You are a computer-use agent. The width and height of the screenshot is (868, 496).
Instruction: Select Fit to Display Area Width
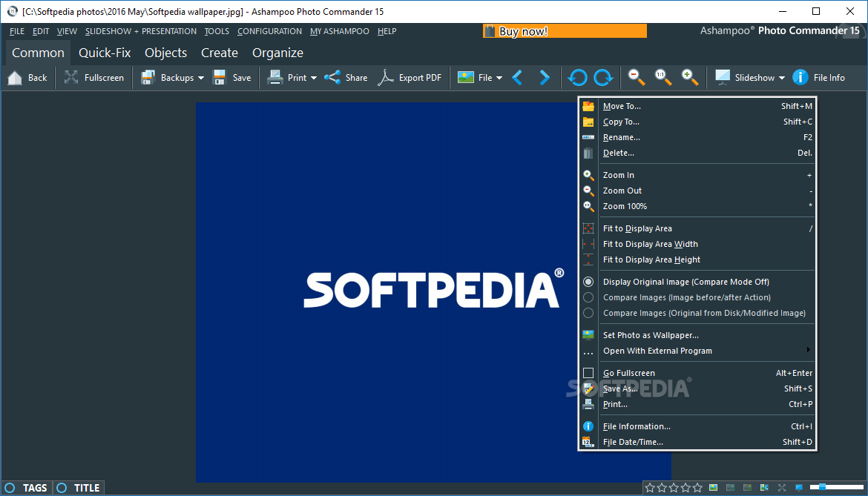(x=697, y=244)
